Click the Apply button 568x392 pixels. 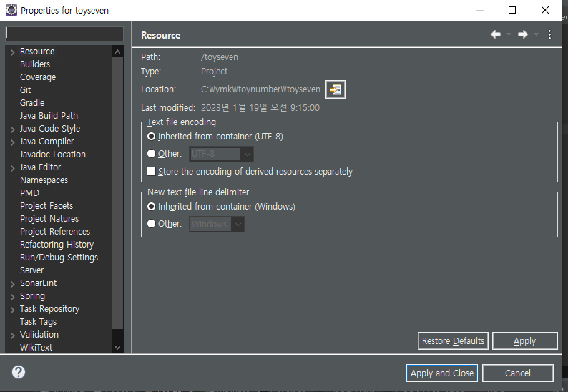click(524, 341)
